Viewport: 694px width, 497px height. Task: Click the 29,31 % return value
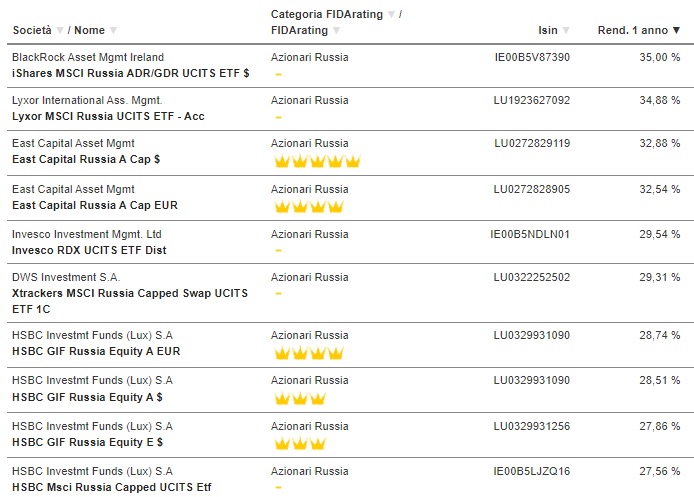(x=659, y=277)
